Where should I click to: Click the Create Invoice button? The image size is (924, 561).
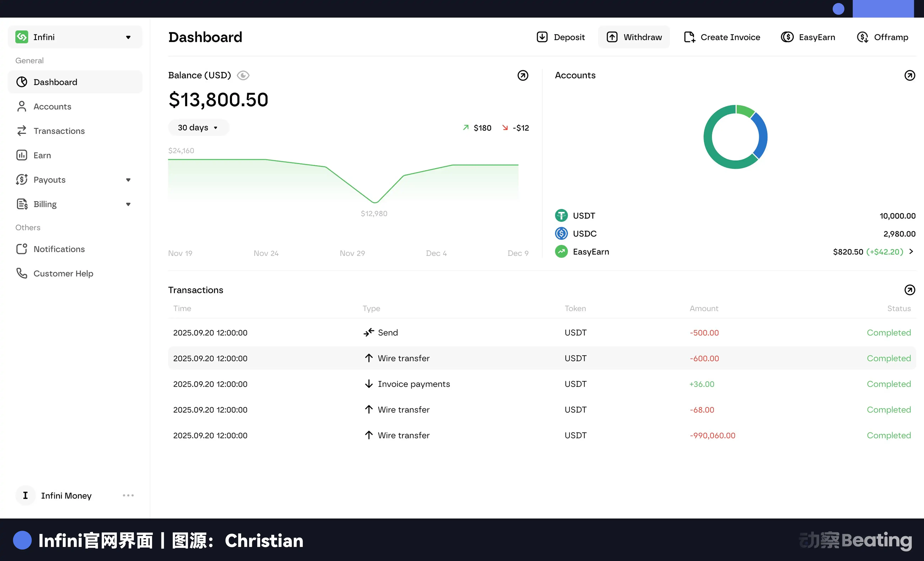(x=722, y=37)
